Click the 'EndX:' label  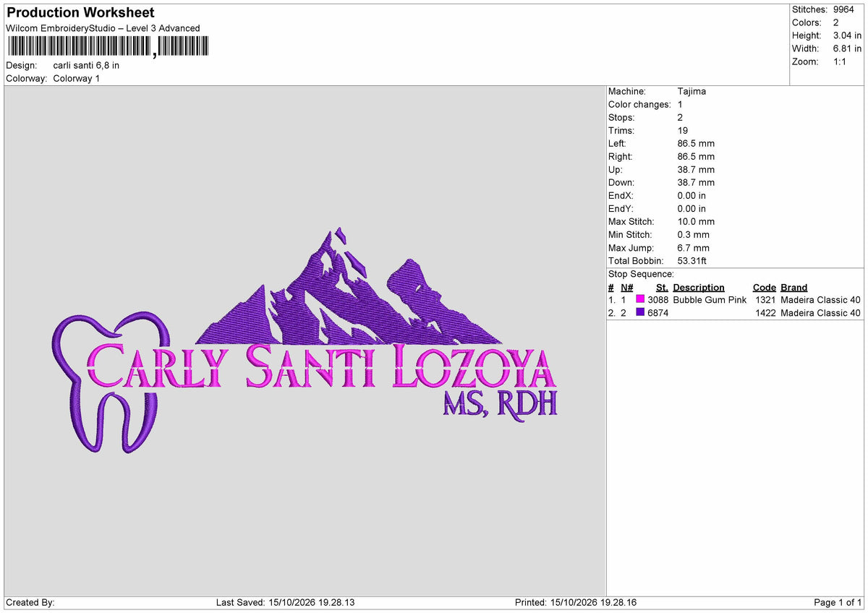coord(621,195)
